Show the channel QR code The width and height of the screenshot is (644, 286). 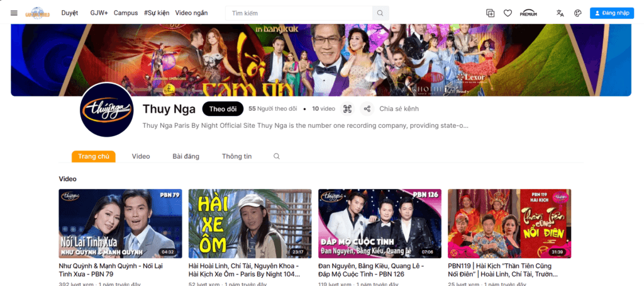coord(347,109)
